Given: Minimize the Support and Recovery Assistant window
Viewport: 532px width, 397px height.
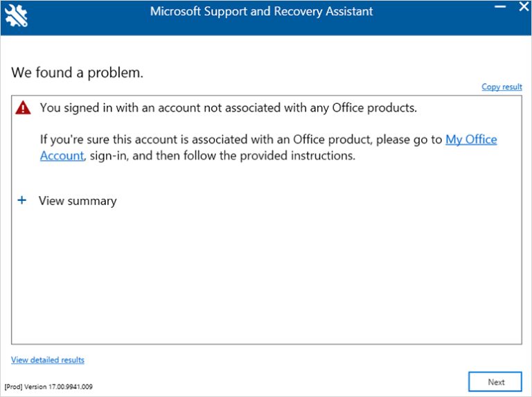Looking at the screenshot, I should pos(499,8).
